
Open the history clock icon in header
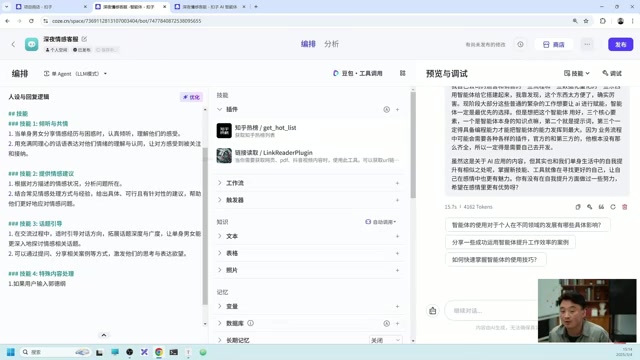pos(520,44)
